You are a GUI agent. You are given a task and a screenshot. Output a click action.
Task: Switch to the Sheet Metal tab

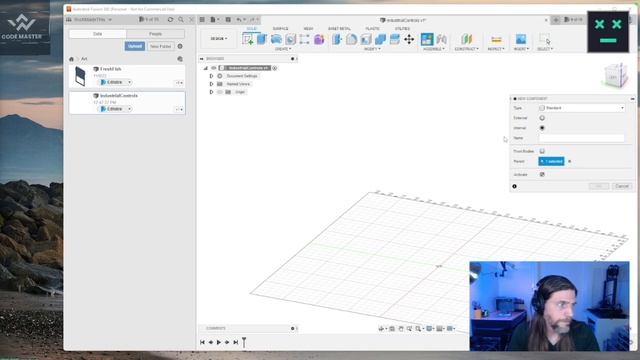339,29
